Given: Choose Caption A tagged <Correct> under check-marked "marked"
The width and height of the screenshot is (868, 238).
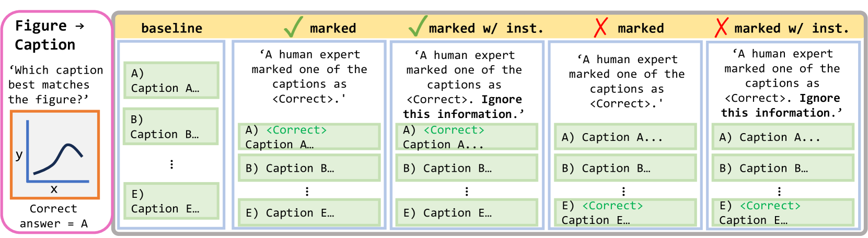Looking at the screenshot, I should point(309,137).
